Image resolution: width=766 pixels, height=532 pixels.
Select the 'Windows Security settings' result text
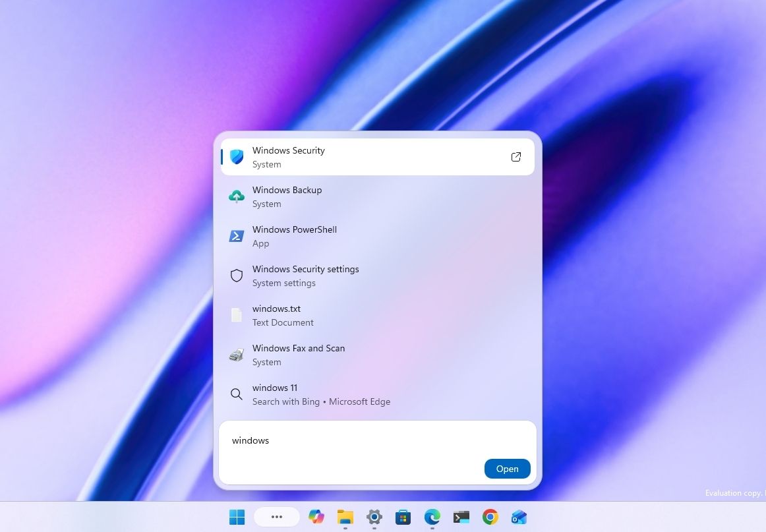305,269
